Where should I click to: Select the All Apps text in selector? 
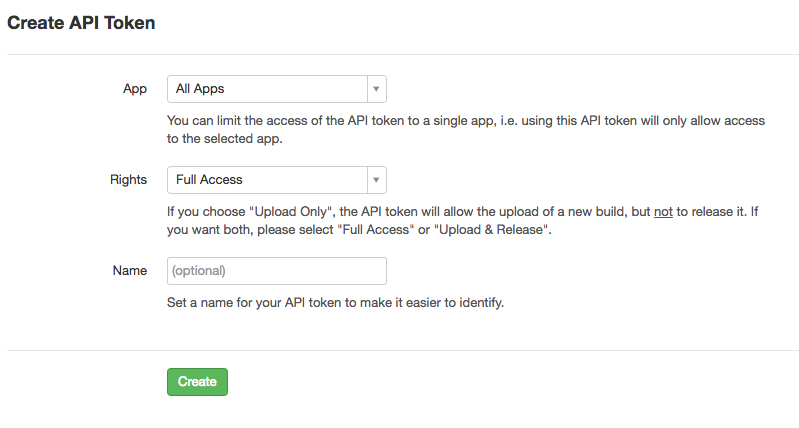click(200, 89)
